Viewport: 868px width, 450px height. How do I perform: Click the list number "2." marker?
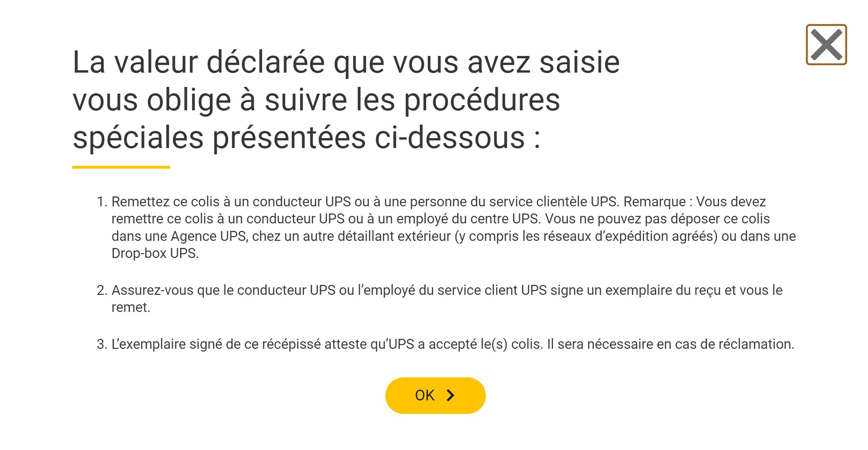point(102,290)
